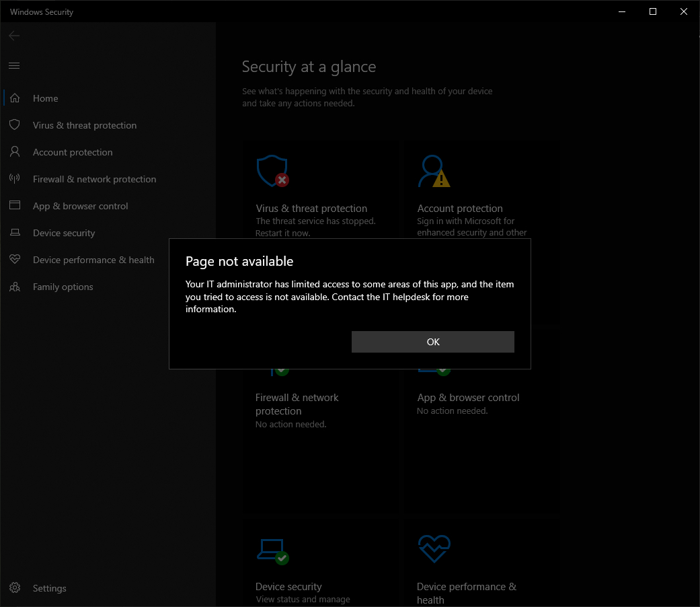The width and height of the screenshot is (700, 607).
Task: Maximize the Windows Security window
Action: coord(653,11)
